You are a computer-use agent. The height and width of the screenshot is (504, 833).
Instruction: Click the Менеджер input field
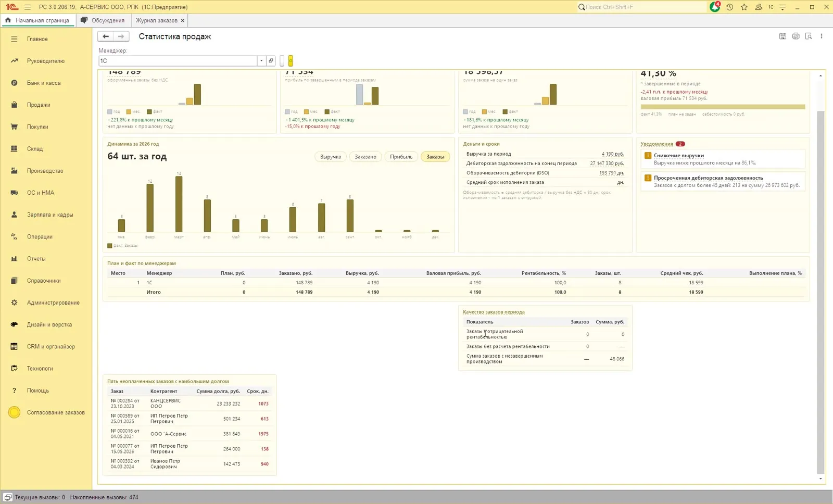[x=178, y=61]
